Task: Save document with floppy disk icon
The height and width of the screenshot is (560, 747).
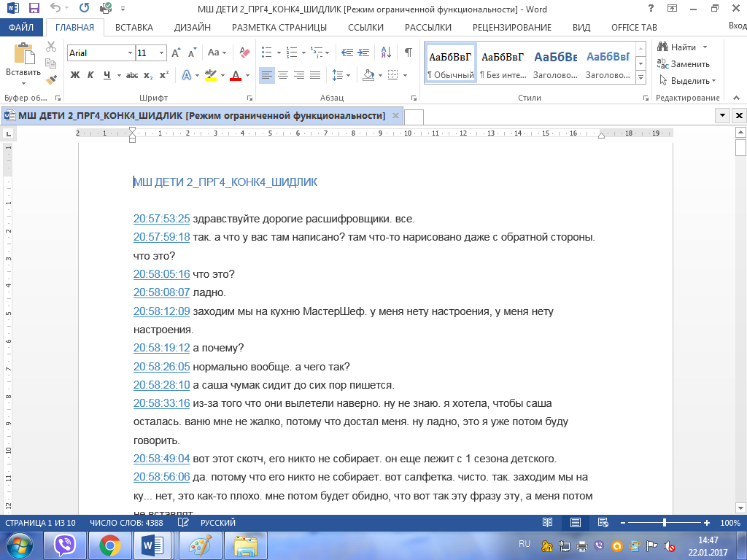Action: coord(34,8)
